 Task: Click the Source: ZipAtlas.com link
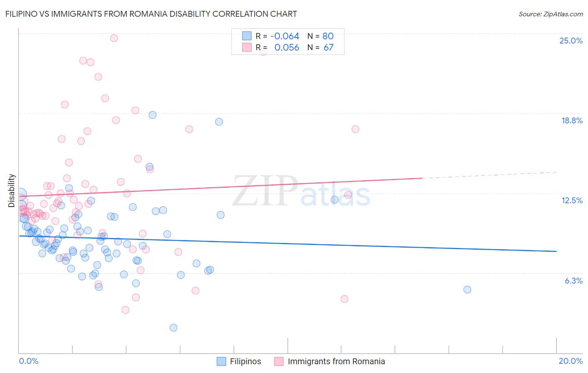tap(551, 14)
